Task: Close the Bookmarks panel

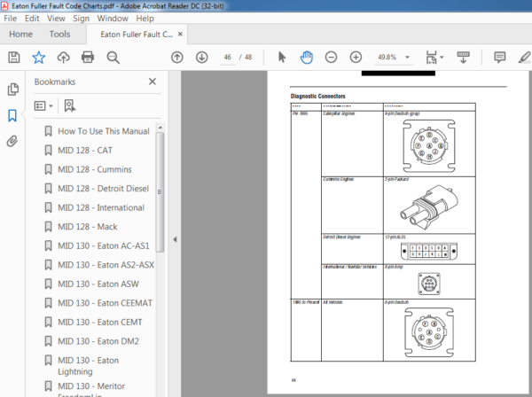Action: click(153, 82)
